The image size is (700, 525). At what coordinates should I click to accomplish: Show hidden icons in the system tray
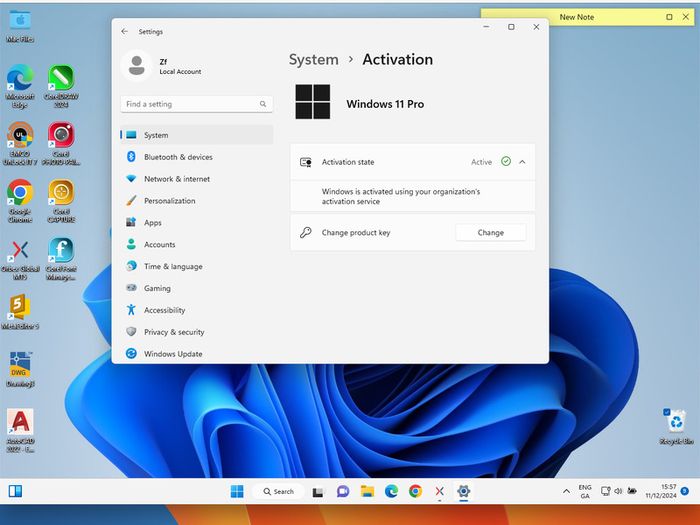point(566,491)
